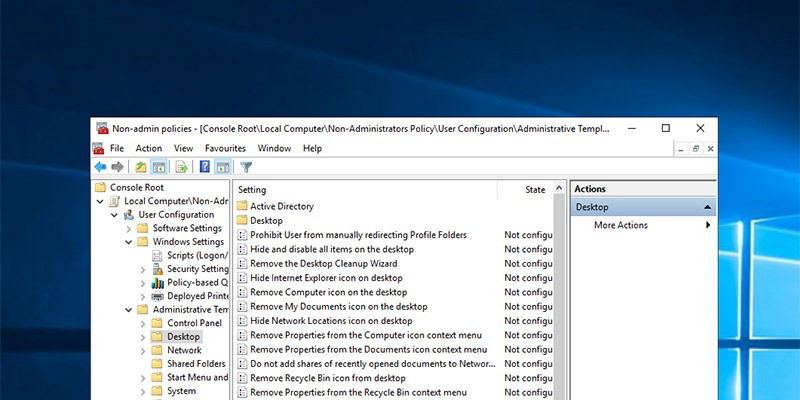Expand the Software Settings node
The image size is (800, 400).
pos(129,229)
